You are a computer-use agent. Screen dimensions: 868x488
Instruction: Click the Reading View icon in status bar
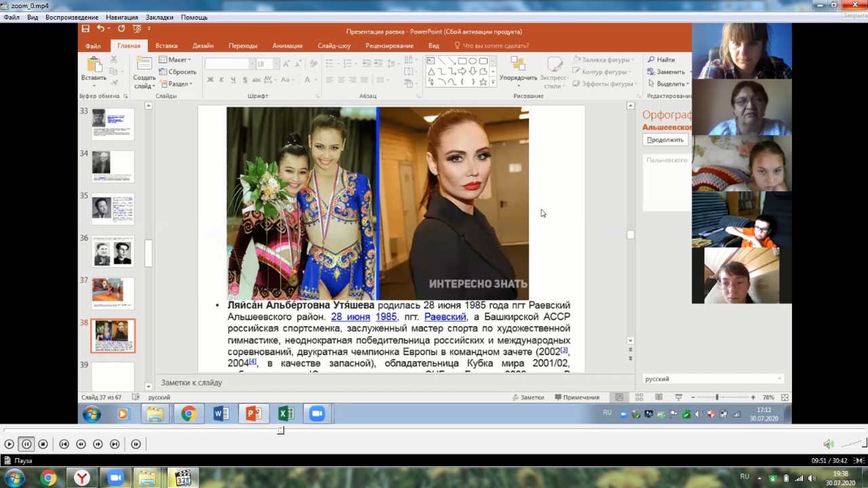[x=658, y=397]
